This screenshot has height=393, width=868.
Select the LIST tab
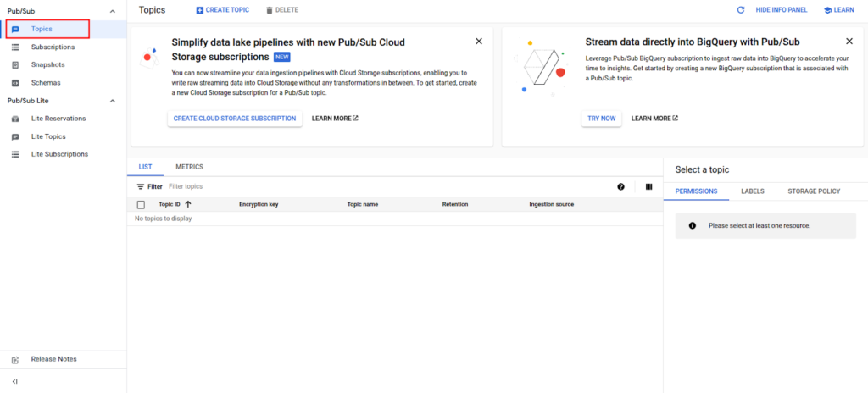click(145, 167)
